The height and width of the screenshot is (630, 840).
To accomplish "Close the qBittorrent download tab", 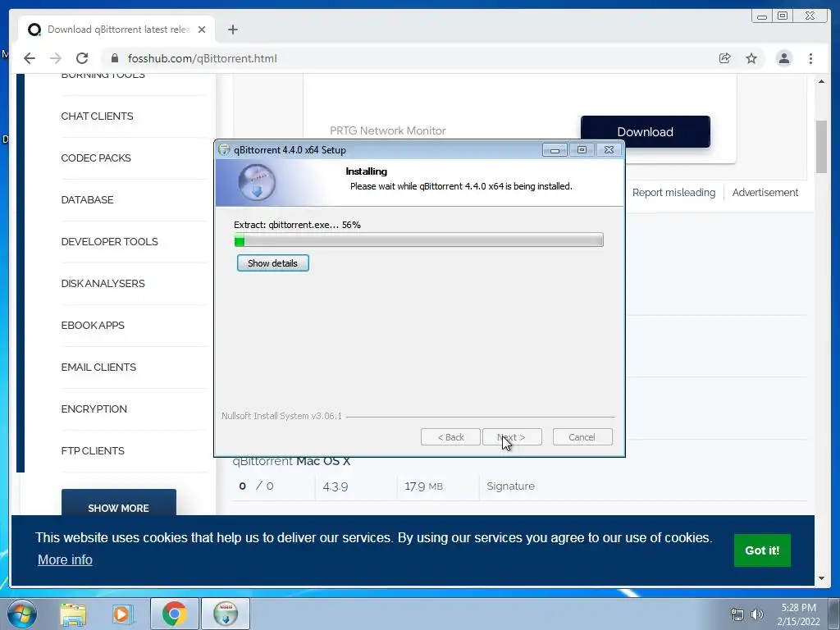I will [x=202, y=30].
